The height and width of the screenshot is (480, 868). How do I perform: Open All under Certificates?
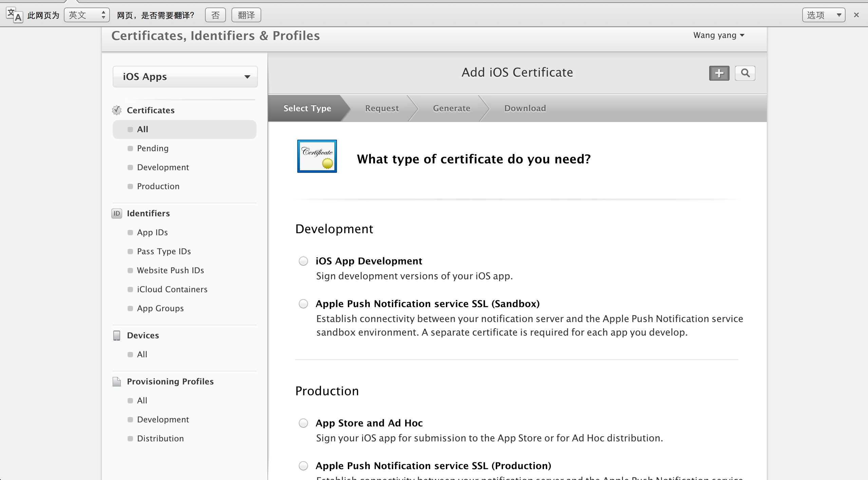click(185, 129)
